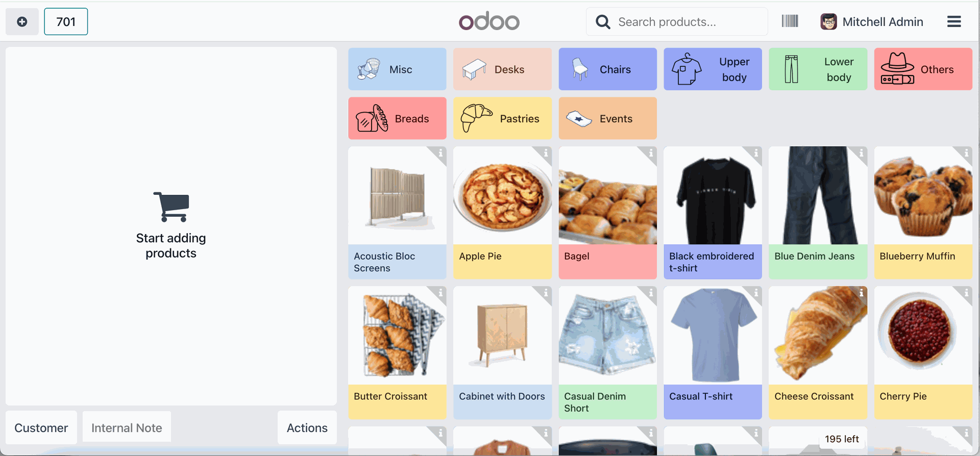The height and width of the screenshot is (456, 980).
Task: Open the hamburger menu
Action: tap(953, 21)
